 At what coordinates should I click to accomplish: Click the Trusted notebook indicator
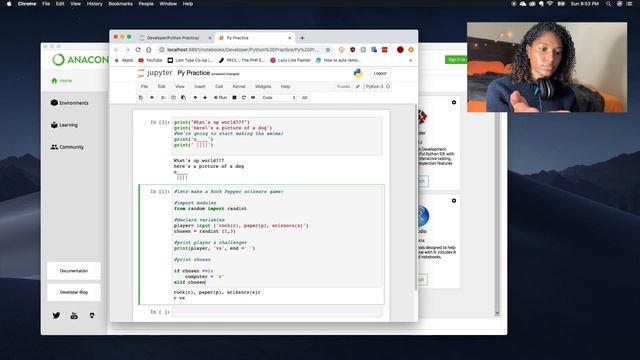pos(343,87)
